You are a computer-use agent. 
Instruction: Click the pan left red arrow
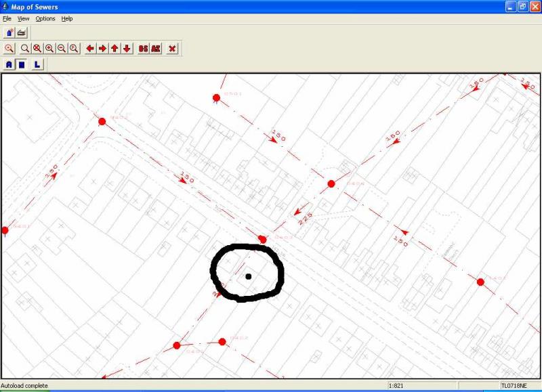point(90,48)
